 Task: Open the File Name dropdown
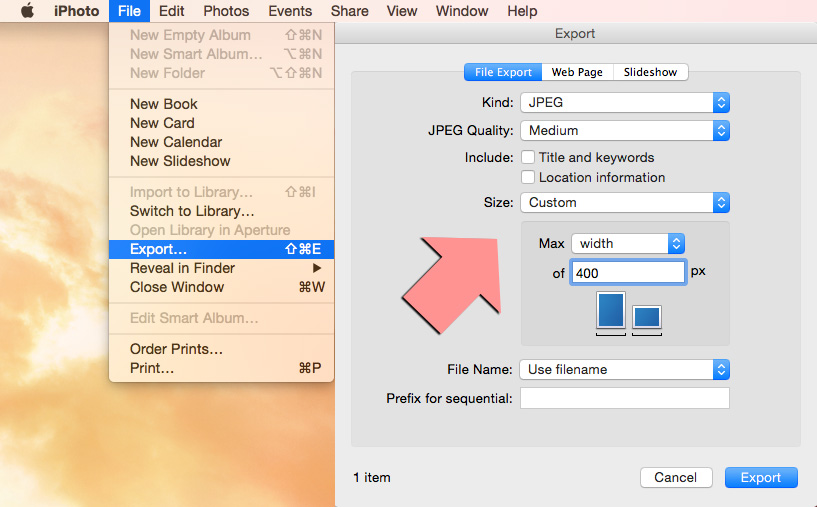[624, 369]
